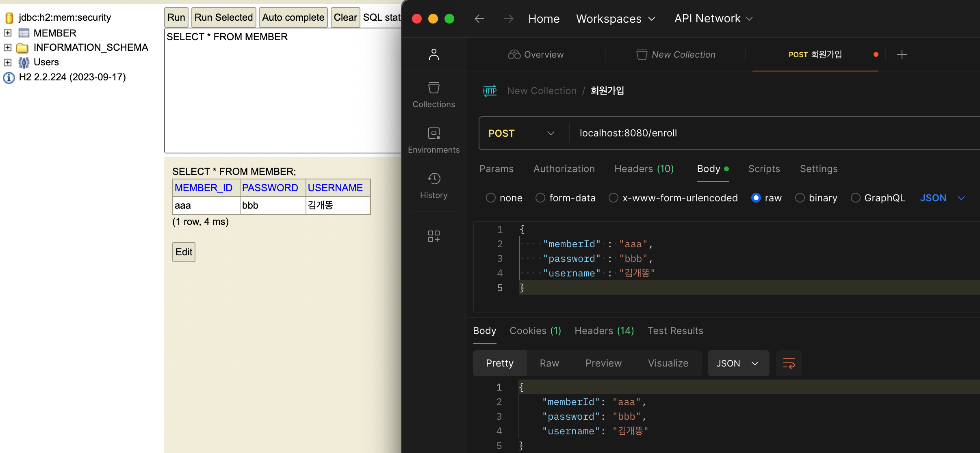This screenshot has height=453, width=980.
Task: Toggle word wrap icon in response panel
Action: pos(789,363)
